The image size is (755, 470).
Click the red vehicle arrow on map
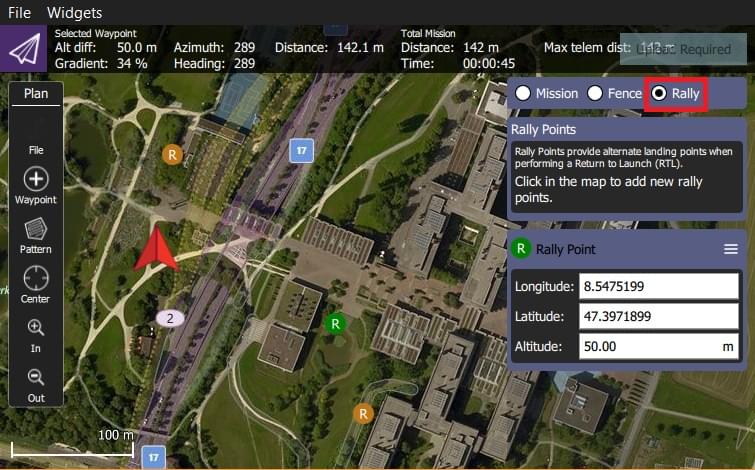156,249
